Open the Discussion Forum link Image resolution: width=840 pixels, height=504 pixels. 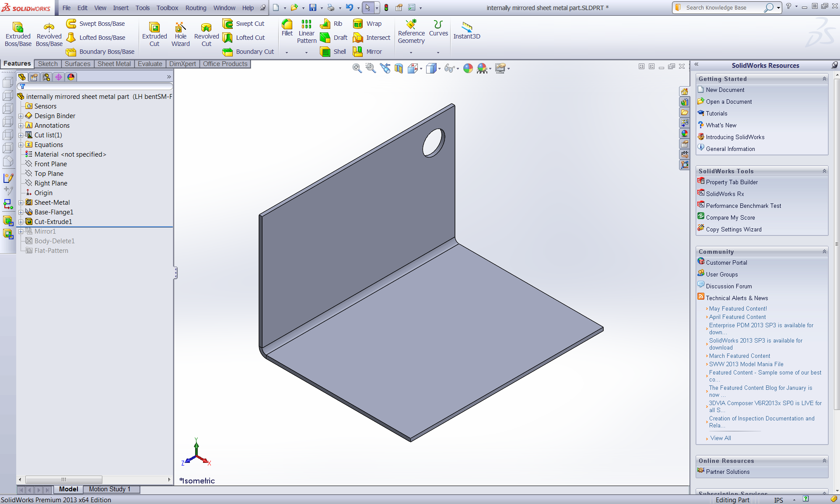pyautogui.click(x=729, y=286)
